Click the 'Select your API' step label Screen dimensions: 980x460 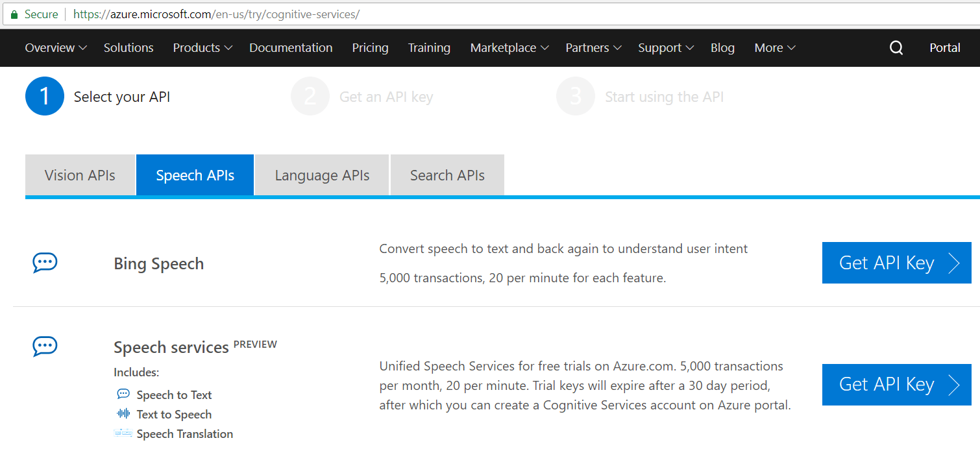122,97
